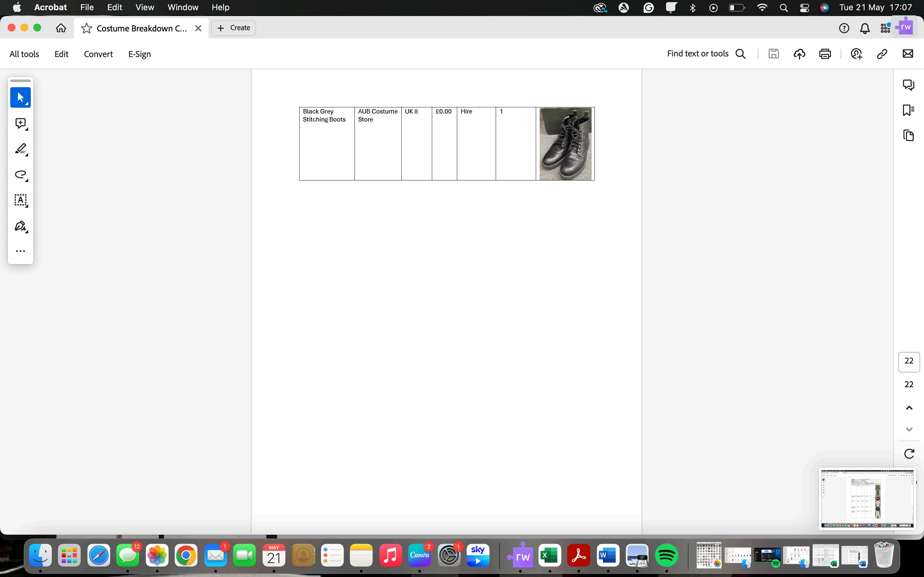Select the highlight text tool
Screen dimensions: 924x577
click(x=20, y=149)
